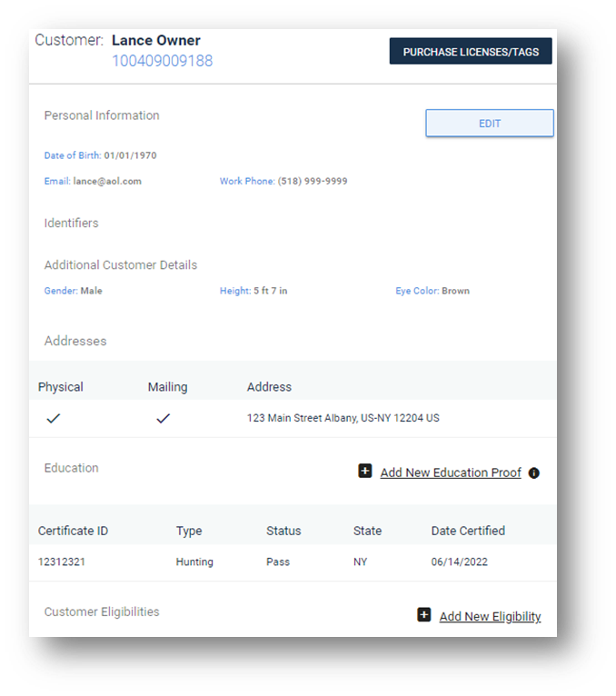Image resolution: width=616 pixels, height=696 pixels.
Task: Click the Mailing address checkmark
Action: (163, 419)
